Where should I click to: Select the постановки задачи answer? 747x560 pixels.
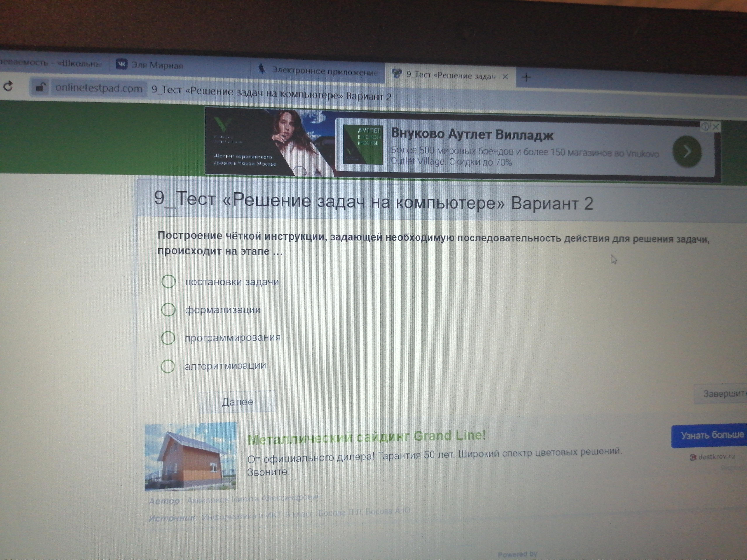coord(168,281)
